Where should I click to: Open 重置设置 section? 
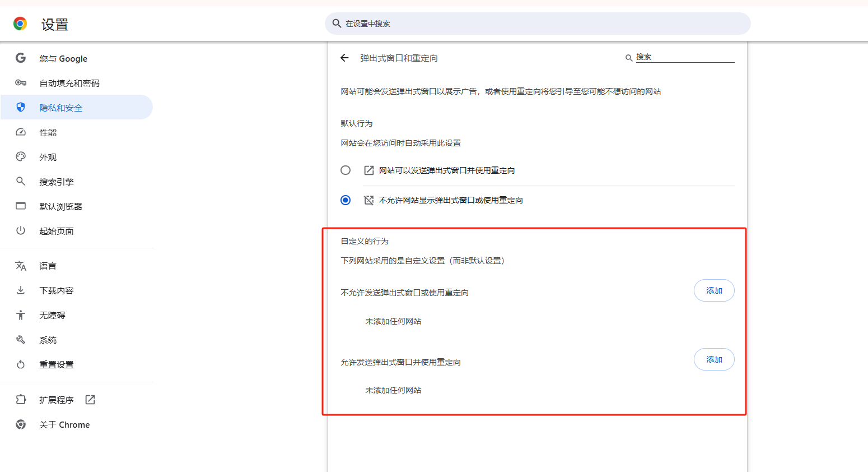click(x=77, y=364)
